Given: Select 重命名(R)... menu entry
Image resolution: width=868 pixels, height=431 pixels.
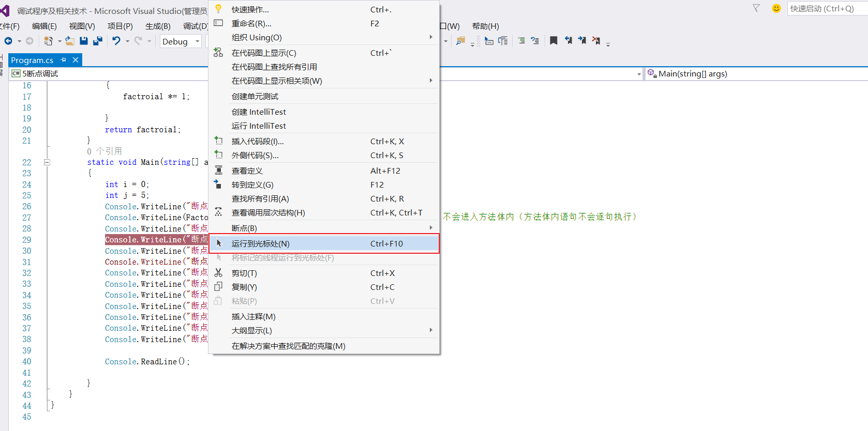Looking at the screenshot, I should click(324, 23).
